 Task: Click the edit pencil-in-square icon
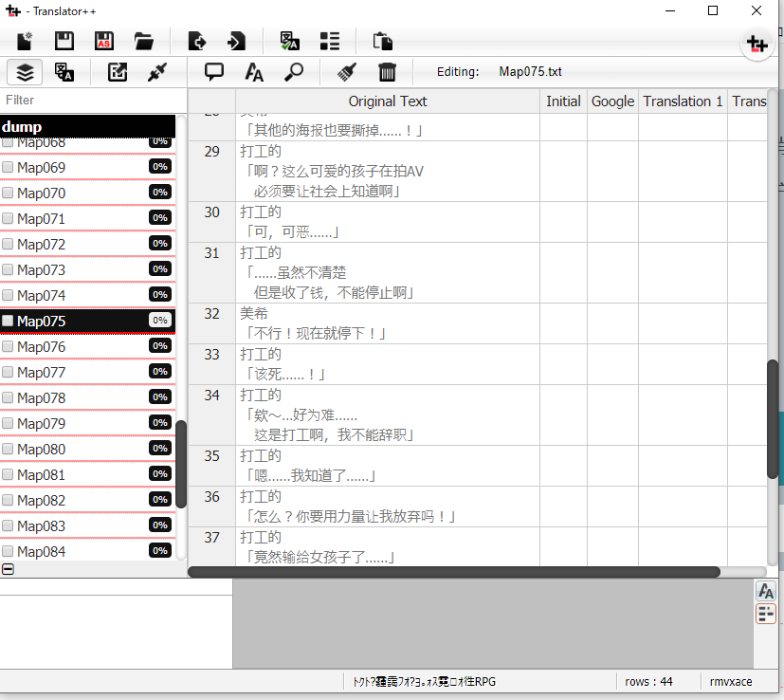[118, 72]
